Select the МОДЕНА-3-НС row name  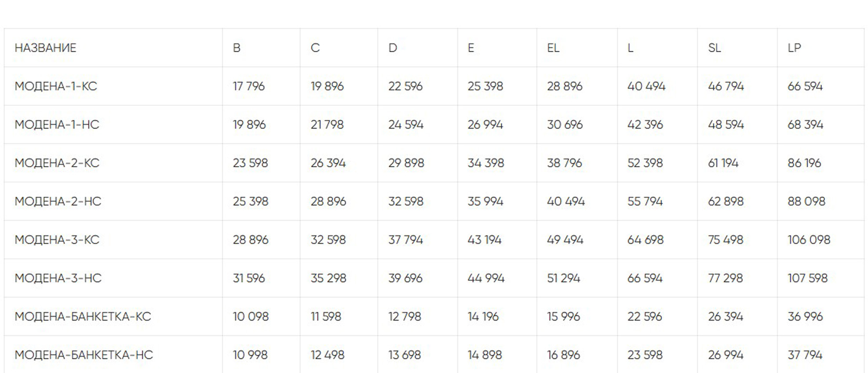58,278
